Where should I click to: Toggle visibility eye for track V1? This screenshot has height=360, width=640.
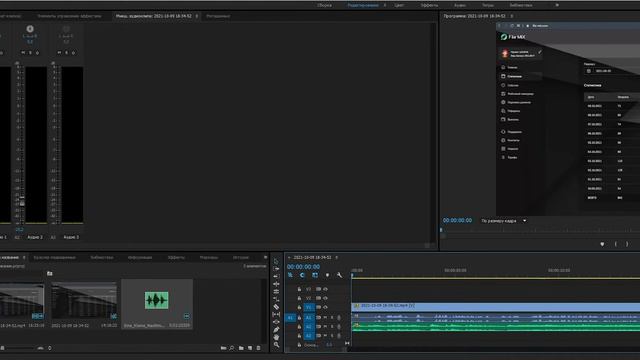(x=325, y=307)
